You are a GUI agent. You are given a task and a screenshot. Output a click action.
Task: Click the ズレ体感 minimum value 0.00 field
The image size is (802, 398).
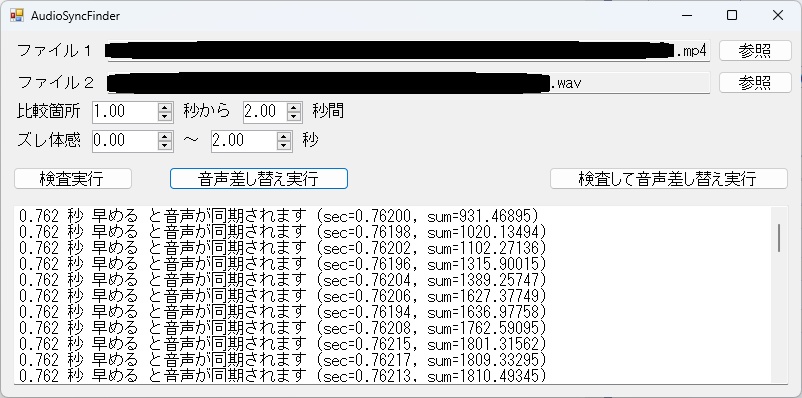coord(125,140)
